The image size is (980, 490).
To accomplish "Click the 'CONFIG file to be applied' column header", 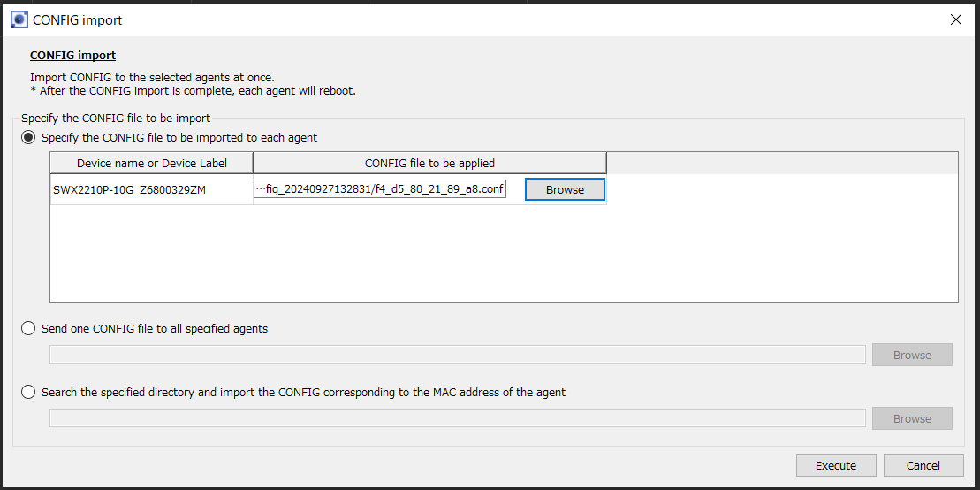I will [x=429, y=163].
